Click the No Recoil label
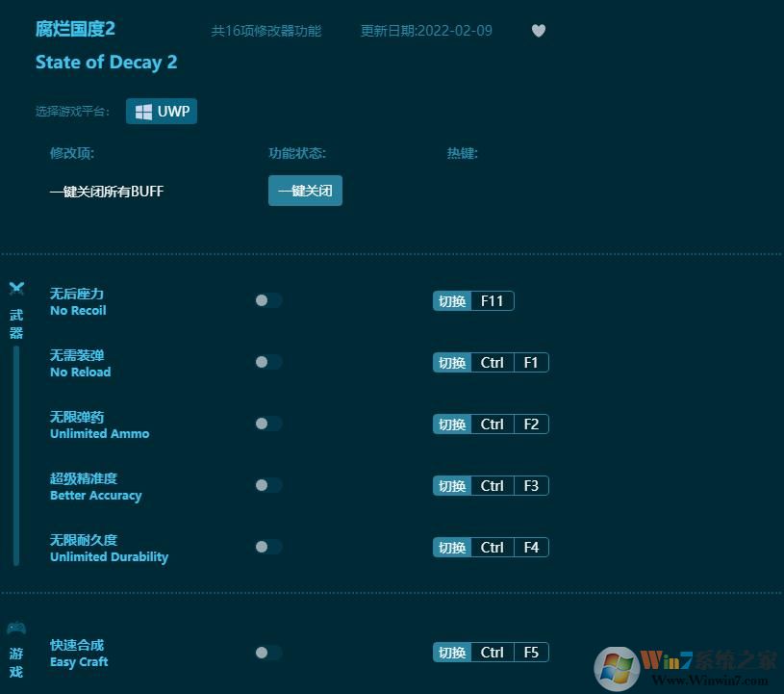 (78, 311)
